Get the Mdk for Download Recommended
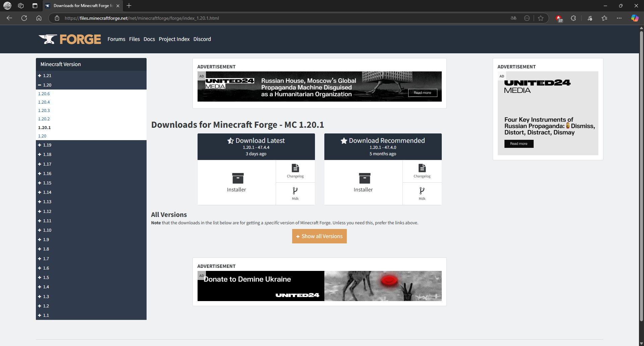 click(x=422, y=194)
